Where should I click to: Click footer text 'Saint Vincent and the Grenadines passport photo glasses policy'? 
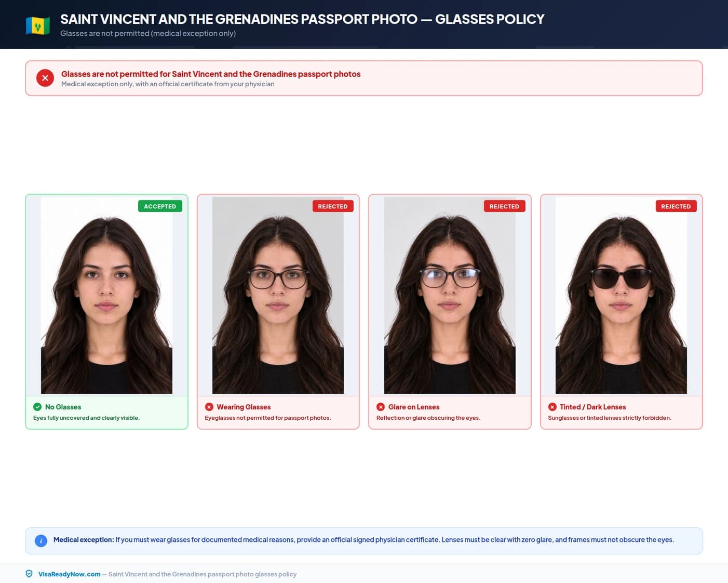(x=203, y=574)
